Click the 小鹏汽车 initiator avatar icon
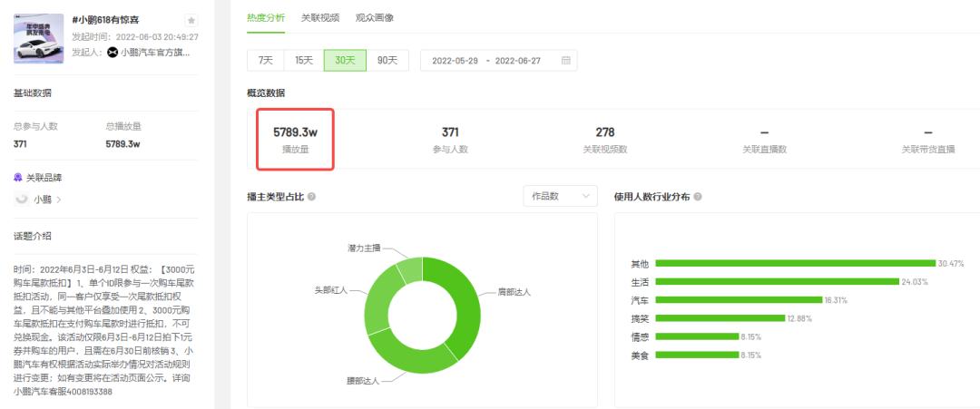The height and width of the screenshot is (409, 980). (113, 53)
